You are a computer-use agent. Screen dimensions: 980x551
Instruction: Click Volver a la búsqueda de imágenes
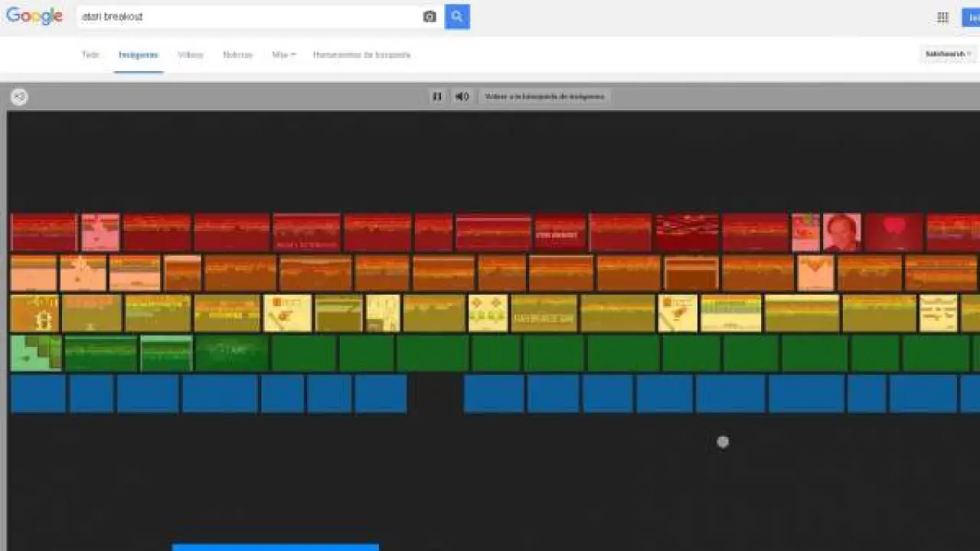(544, 96)
